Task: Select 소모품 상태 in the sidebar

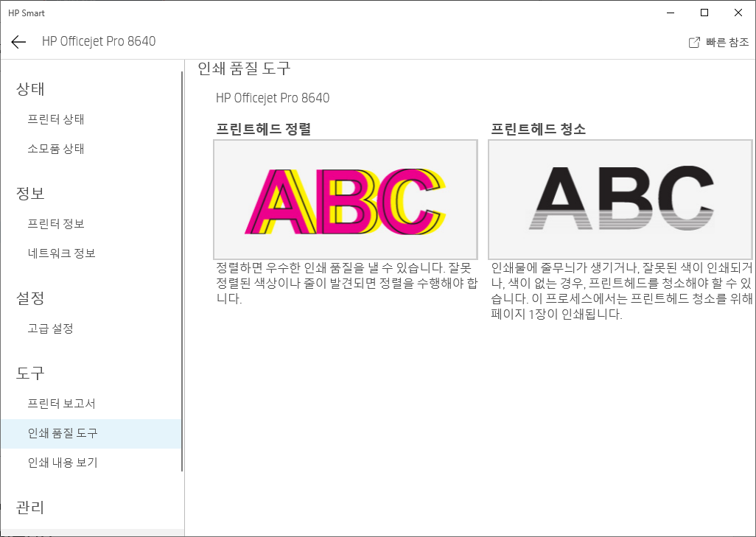Action: (56, 149)
